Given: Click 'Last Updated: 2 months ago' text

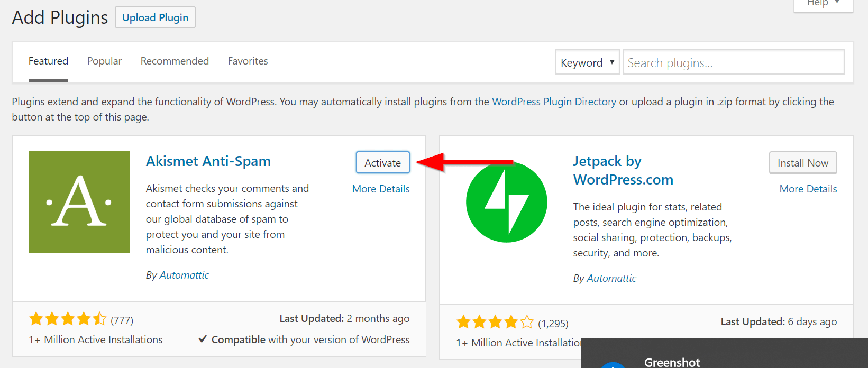Looking at the screenshot, I should tap(344, 318).
